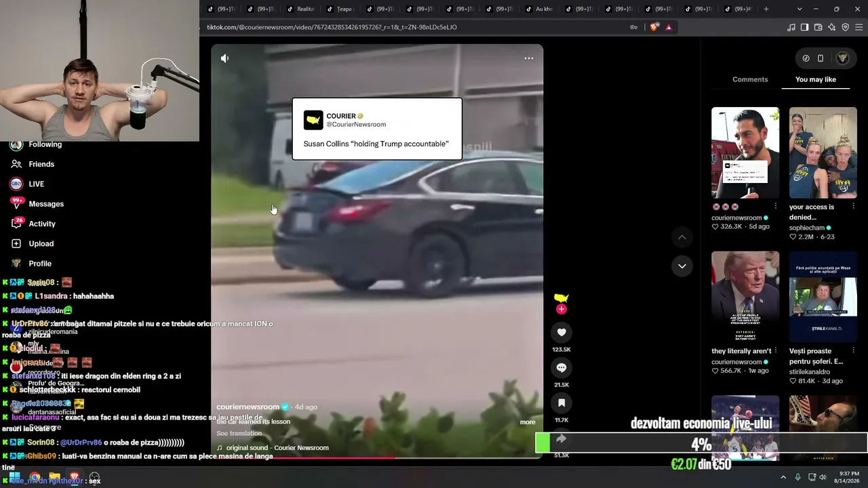Screen dimensions: 868x488
Task: Open options for 'your access is denied' video
Action: pos(854,207)
